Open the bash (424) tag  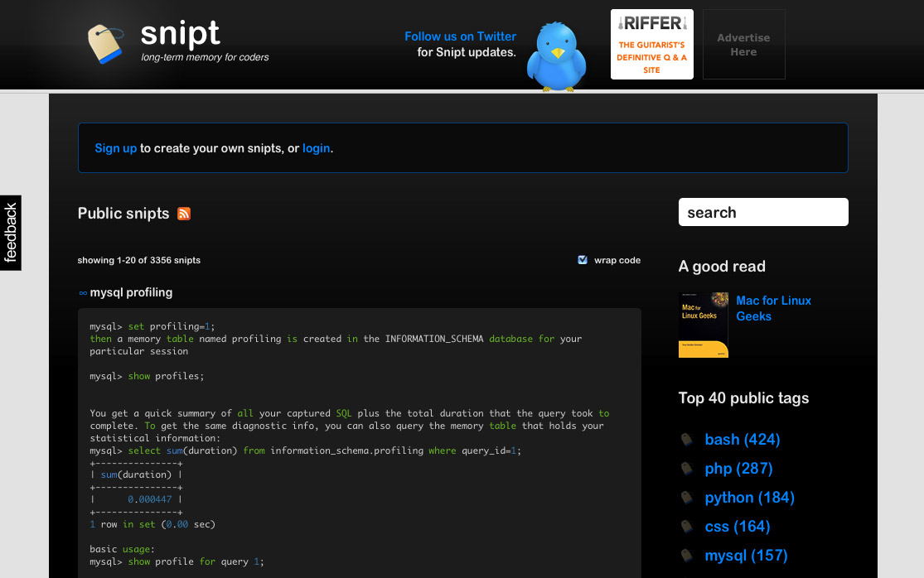pos(743,440)
